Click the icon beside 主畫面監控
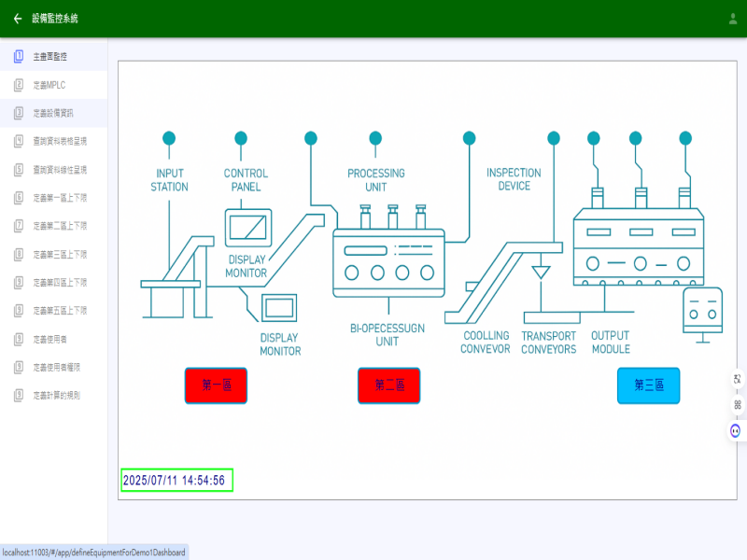This screenshot has width=747, height=560. coord(19,57)
